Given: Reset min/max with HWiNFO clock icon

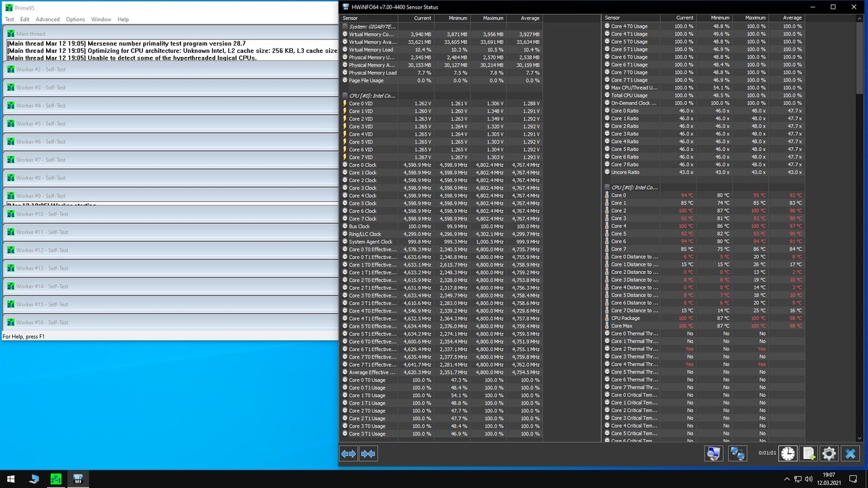Looking at the screenshot, I should click(x=788, y=453).
